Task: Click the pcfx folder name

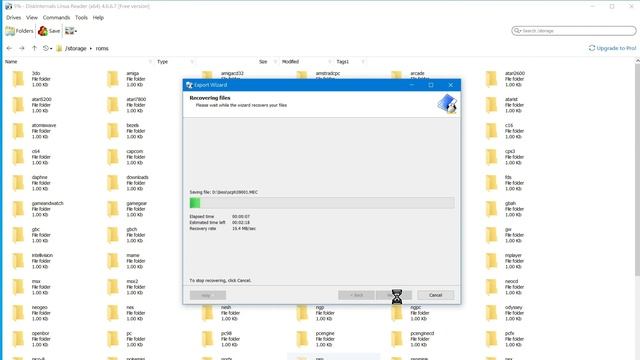Action: point(509,333)
